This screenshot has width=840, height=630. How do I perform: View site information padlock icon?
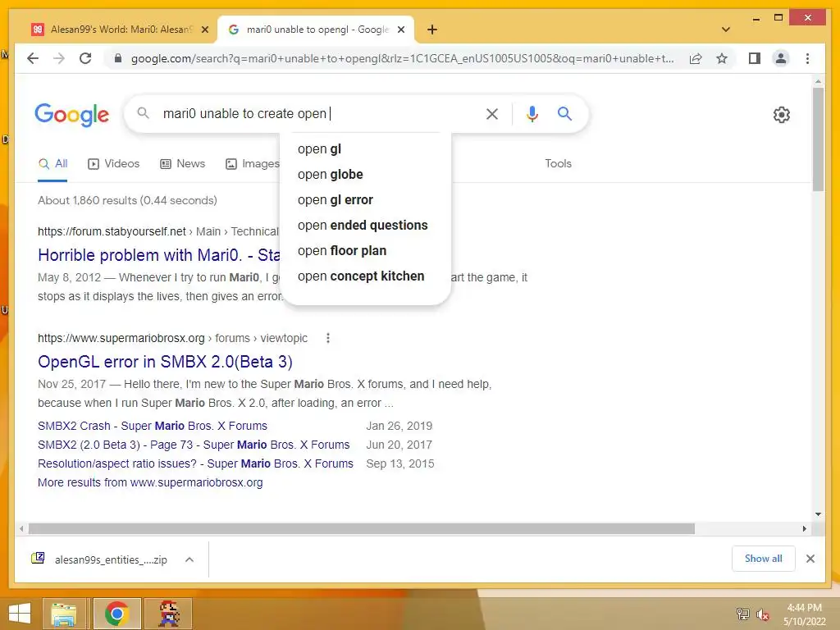(118, 58)
